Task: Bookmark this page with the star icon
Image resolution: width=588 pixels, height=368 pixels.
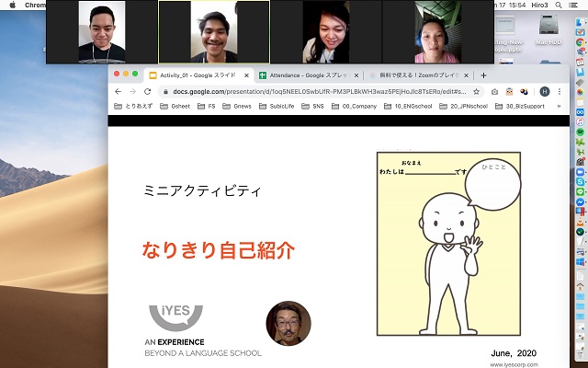Action: tap(476, 92)
